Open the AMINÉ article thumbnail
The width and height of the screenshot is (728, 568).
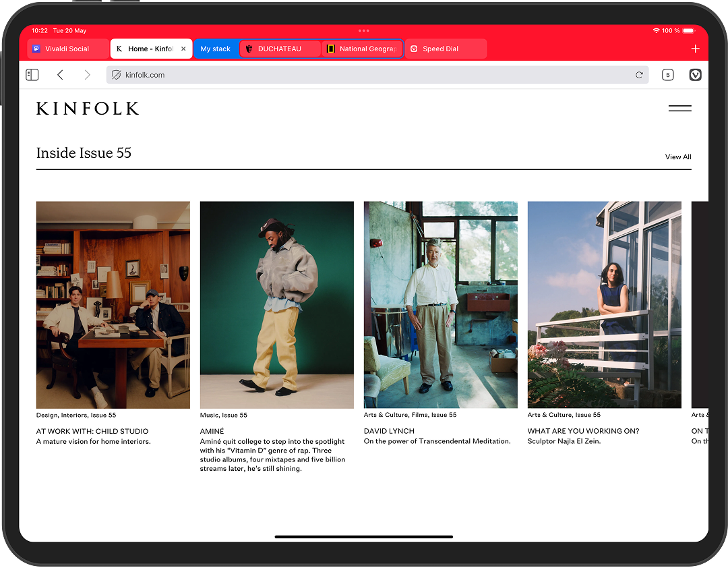coord(276,304)
